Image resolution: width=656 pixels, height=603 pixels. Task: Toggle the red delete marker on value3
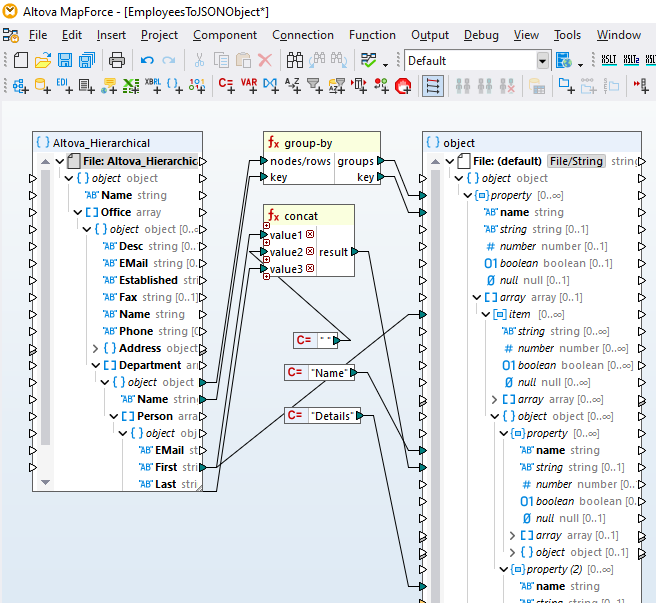tap(310, 269)
